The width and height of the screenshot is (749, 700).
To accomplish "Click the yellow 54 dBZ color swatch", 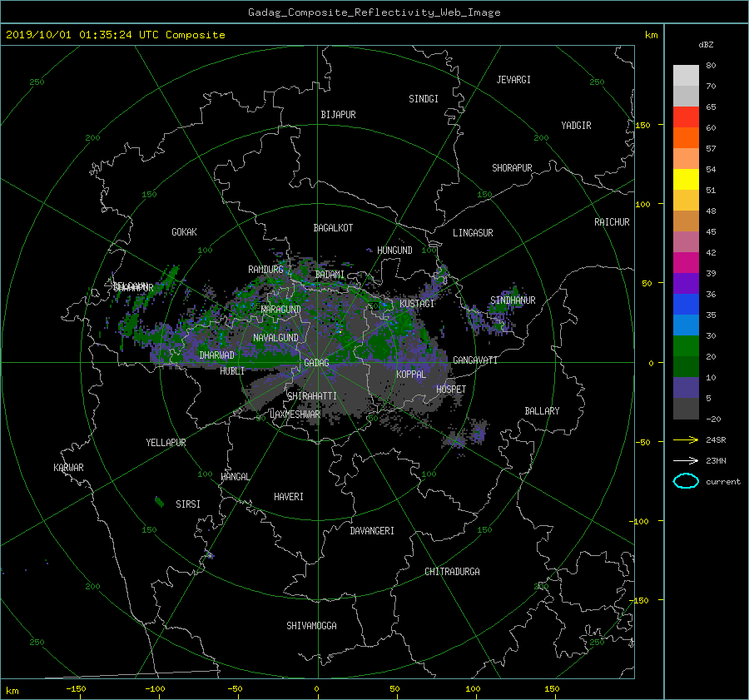I will point(686,179).
